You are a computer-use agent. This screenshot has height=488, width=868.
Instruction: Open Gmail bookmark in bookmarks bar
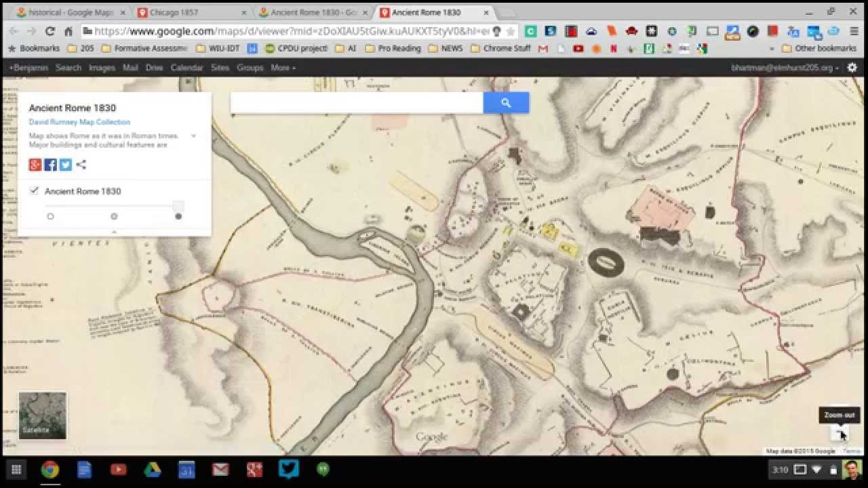click(x=542, y=49)
